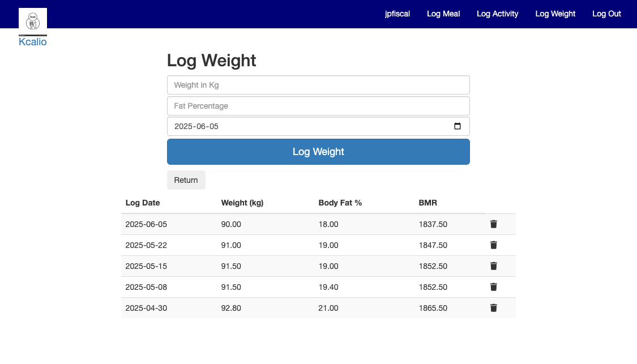Click the Log Date column header
Image resolution: width=637 pixels, height=364 pixels.
coord(143,203)
